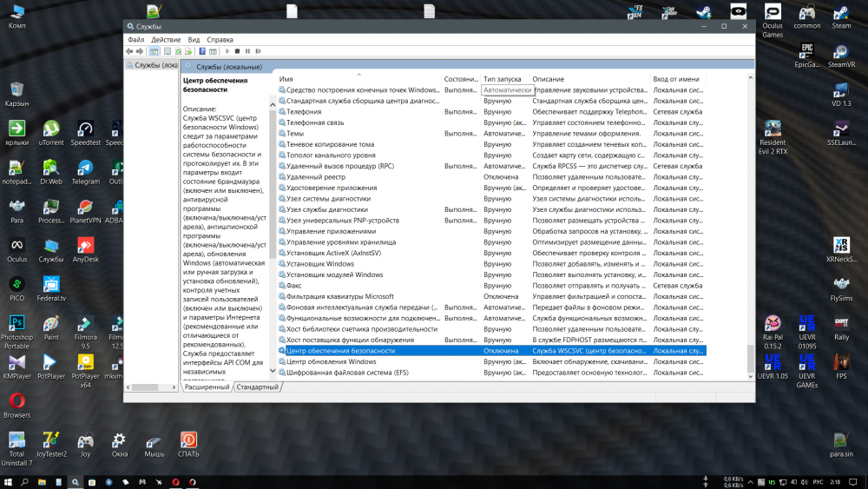This screenshot has width=868, height=489.
Task: Open the Файл menu
Action: [x=135, y=39]
